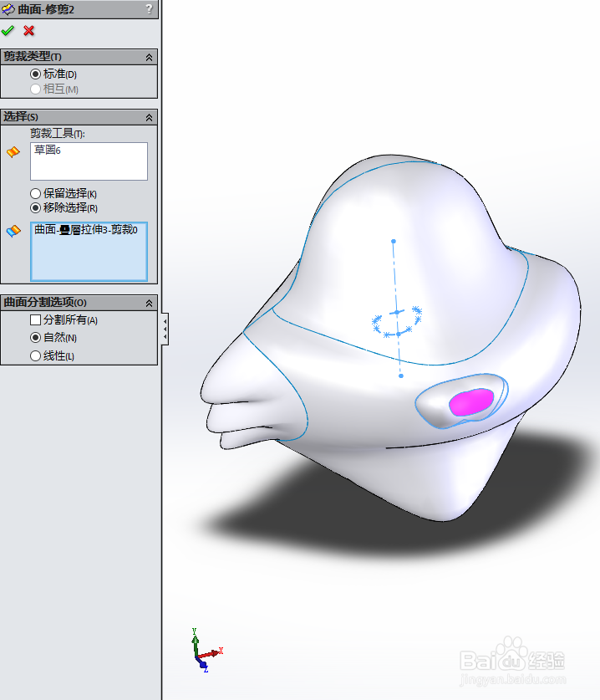
Task: Collapse the 曲面分割选项 section
Action: coord(149,303)
